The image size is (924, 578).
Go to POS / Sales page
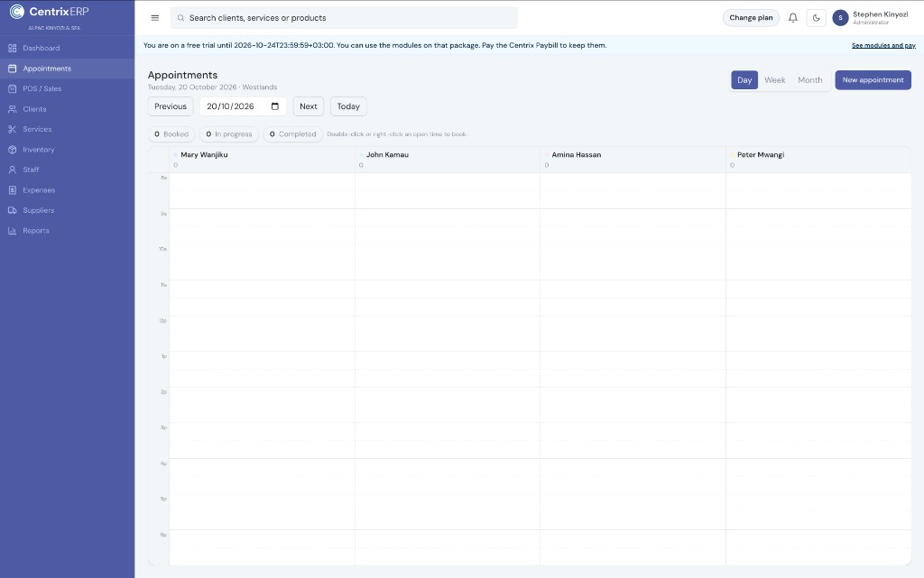click(67, 89)
